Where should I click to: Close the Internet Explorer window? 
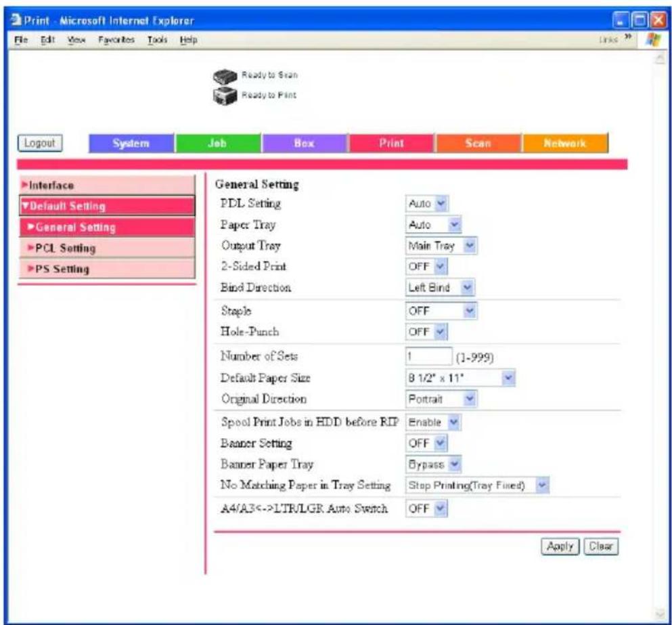[x=658, y=20]
